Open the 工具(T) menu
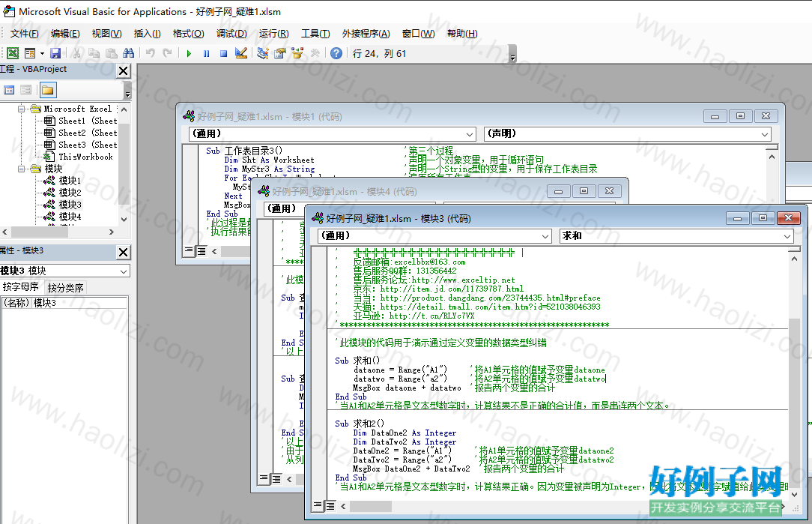Image resolution: width=812 pixels, height=524 pixels. coord(315,34)
